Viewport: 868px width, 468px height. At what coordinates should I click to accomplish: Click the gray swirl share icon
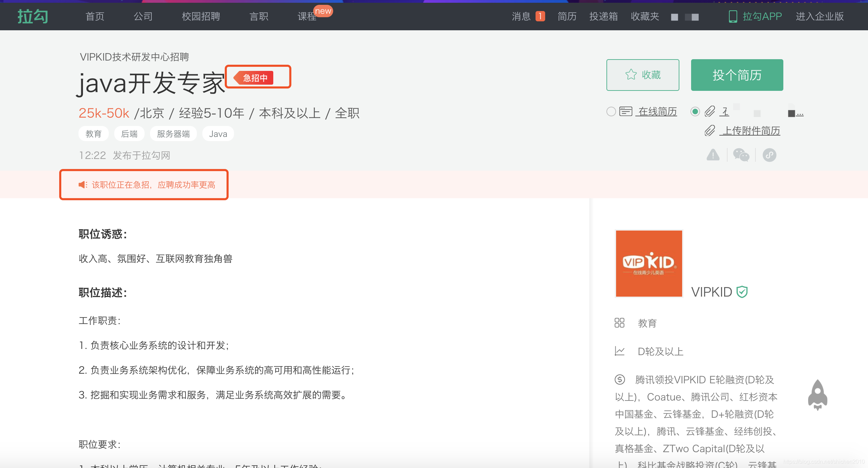[x=769, y=155]
